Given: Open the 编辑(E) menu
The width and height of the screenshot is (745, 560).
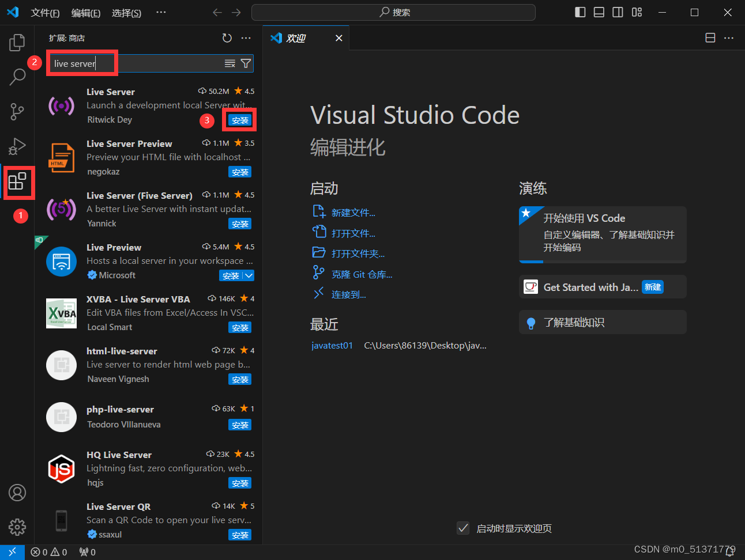Looking at the screenshot, I should (86, 13).
